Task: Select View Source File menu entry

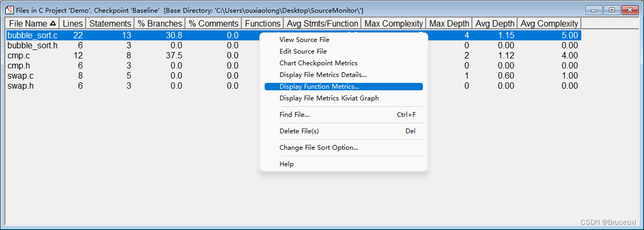Action: (x=304, y=40)
